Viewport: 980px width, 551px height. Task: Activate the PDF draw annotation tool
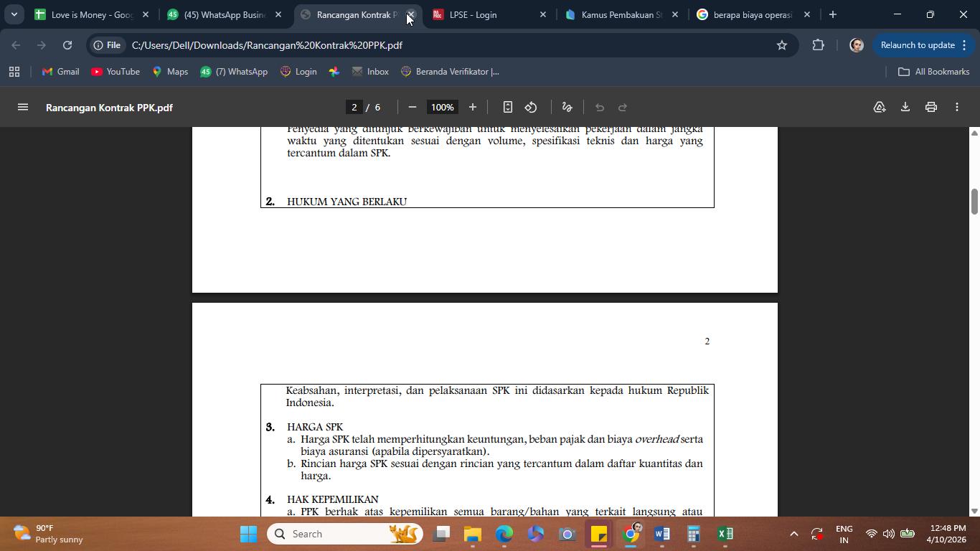[567, 107]
